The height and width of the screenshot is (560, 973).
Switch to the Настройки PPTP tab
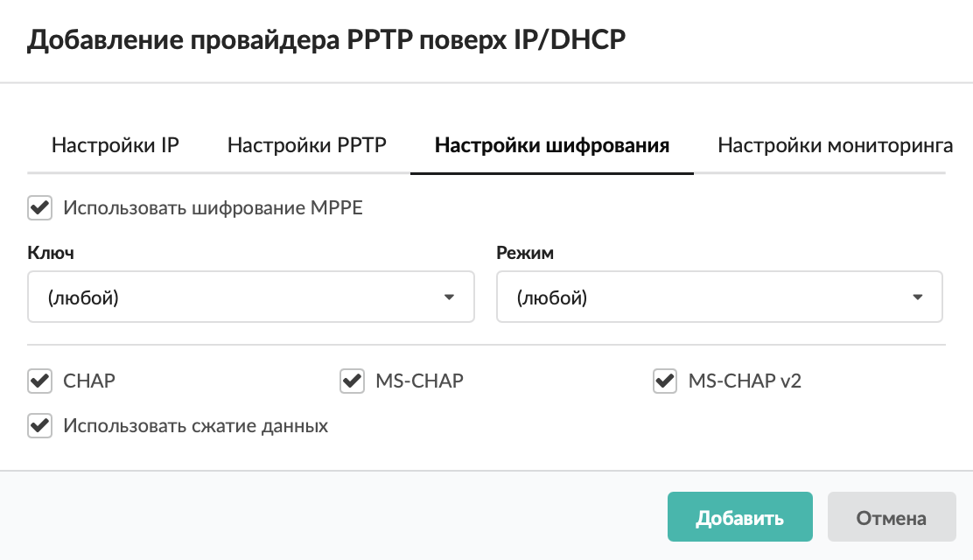(x=307, y=145)
